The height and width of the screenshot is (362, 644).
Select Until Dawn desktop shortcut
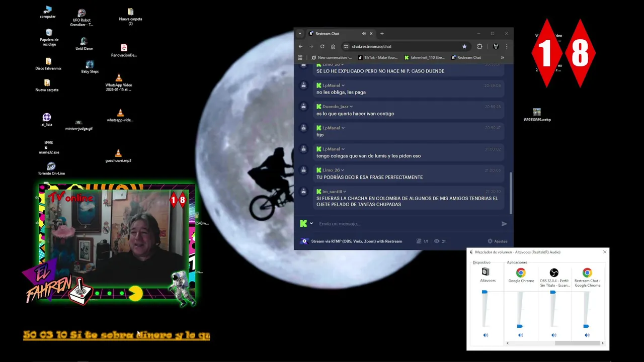84,44
